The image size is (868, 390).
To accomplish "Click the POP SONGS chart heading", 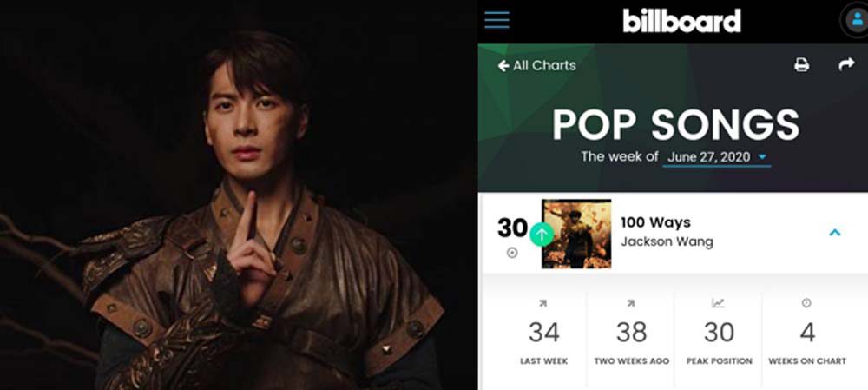I will coord(676,125).
